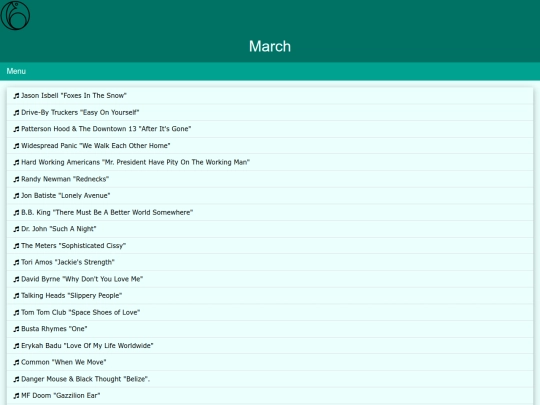Click the music note icon beside Drive-By Truckers
540x405 pixels.
(16, 113)
